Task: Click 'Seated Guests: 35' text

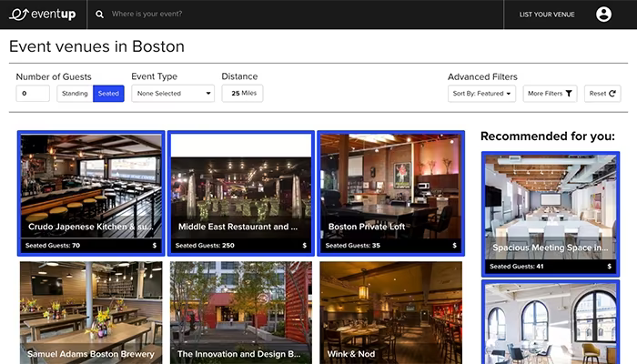Action: coord(353,246)
